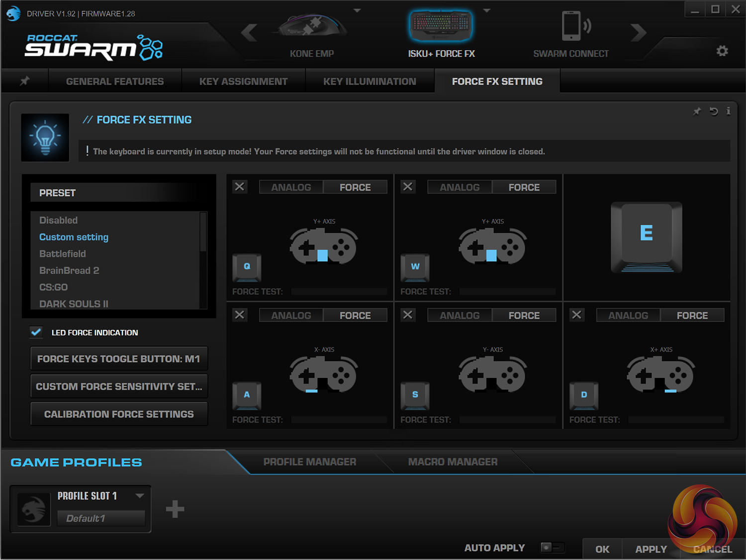Toggle the LED Force Indication checkbox
Screen dimensions: 746x560
pyautogui.click(x=36, y=332)
